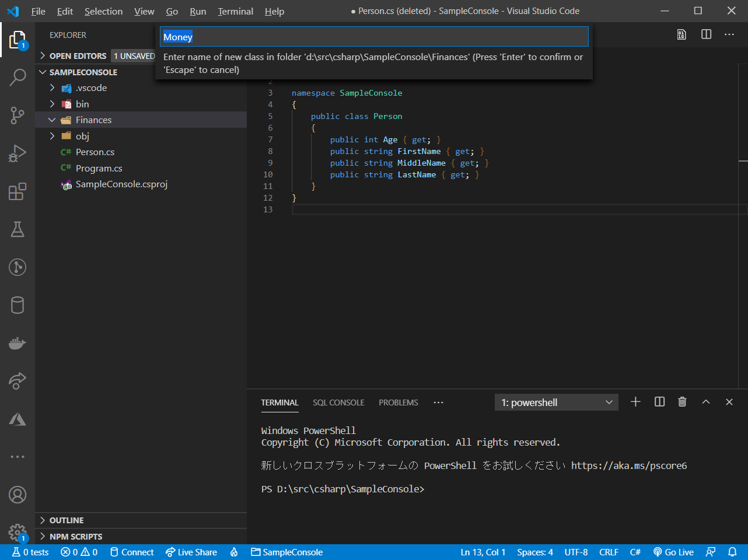The height and width of the screenshot is (560, 748).
Task: Open the Live Share activity icon
Action: [18, 381]
